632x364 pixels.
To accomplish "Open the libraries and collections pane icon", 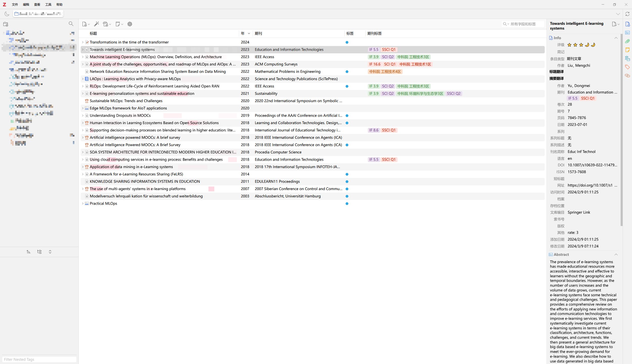I will [x=627, y=58].
